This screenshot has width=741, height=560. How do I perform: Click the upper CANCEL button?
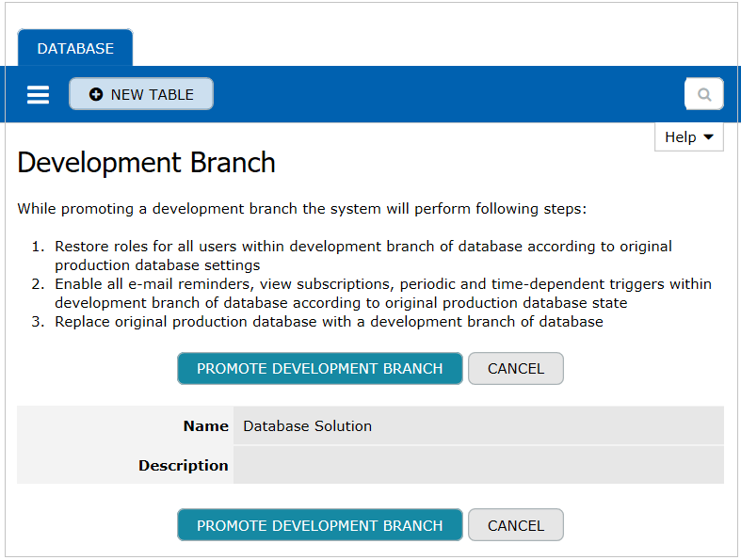click(516, 369)
